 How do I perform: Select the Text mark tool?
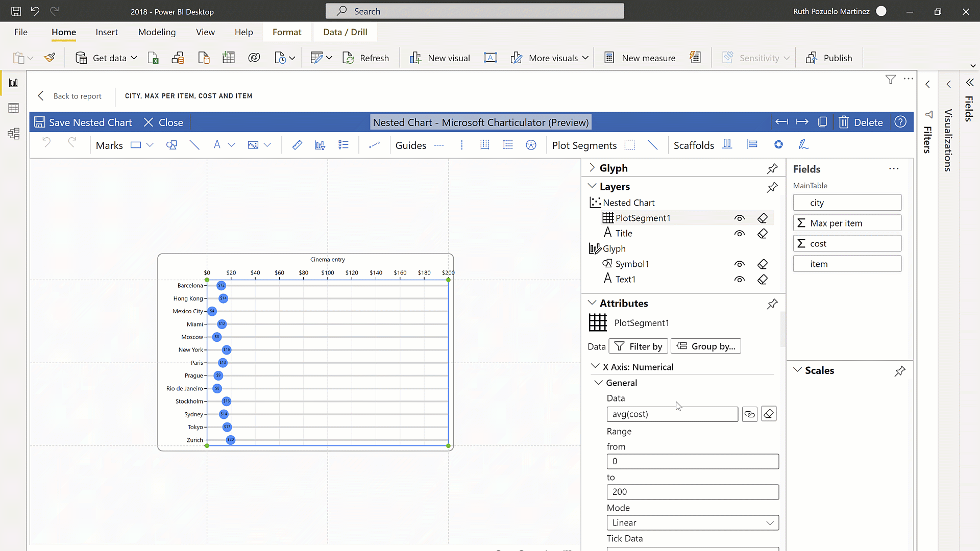(218, 145)
